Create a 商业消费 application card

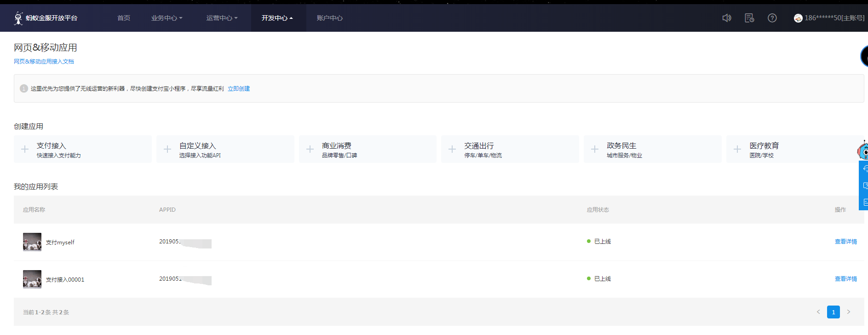point(368,149)
